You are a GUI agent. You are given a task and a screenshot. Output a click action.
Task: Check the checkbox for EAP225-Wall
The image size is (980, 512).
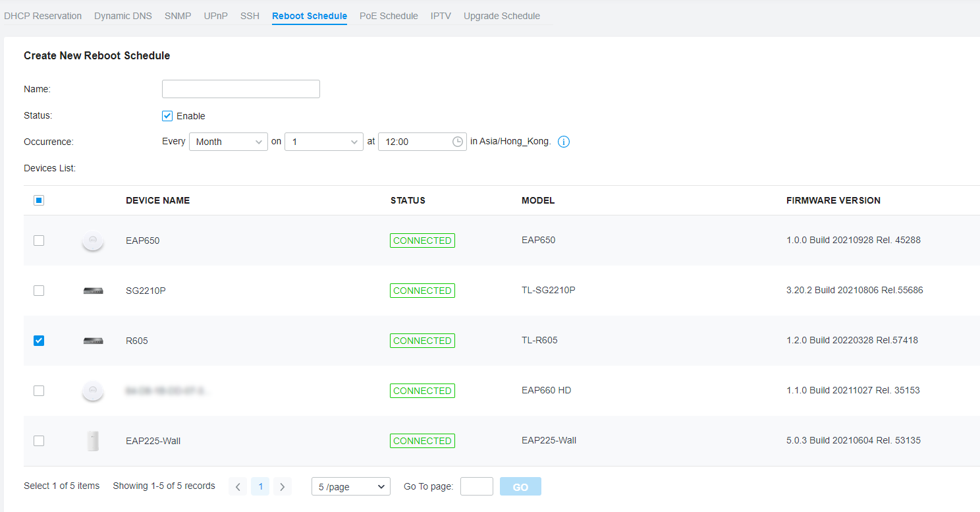tap(38, 440)
